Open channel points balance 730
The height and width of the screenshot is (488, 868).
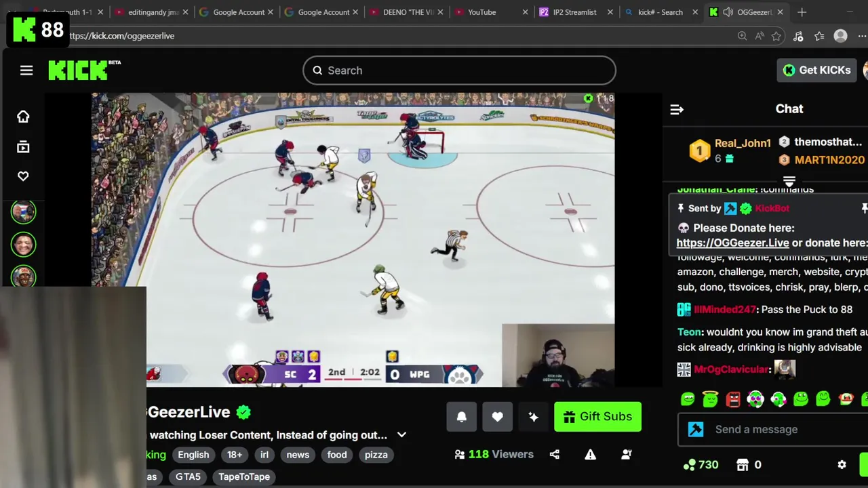tap(701, 465)
